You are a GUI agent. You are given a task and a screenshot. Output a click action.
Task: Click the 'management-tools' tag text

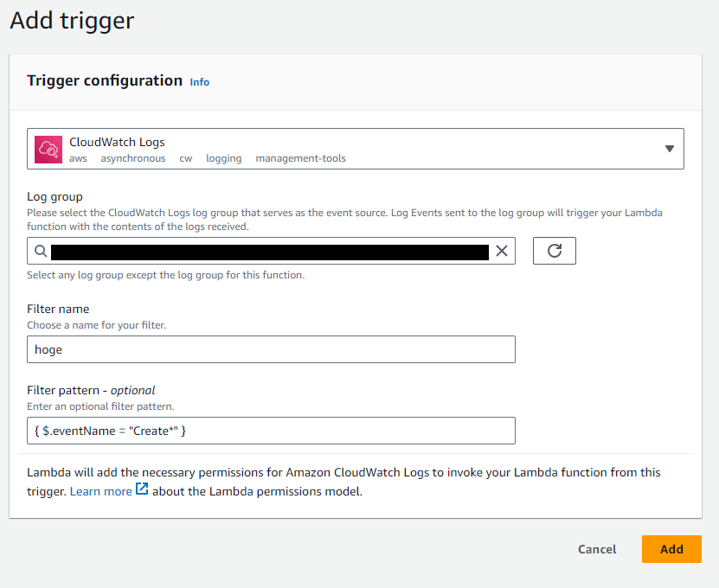pos(300,158)
